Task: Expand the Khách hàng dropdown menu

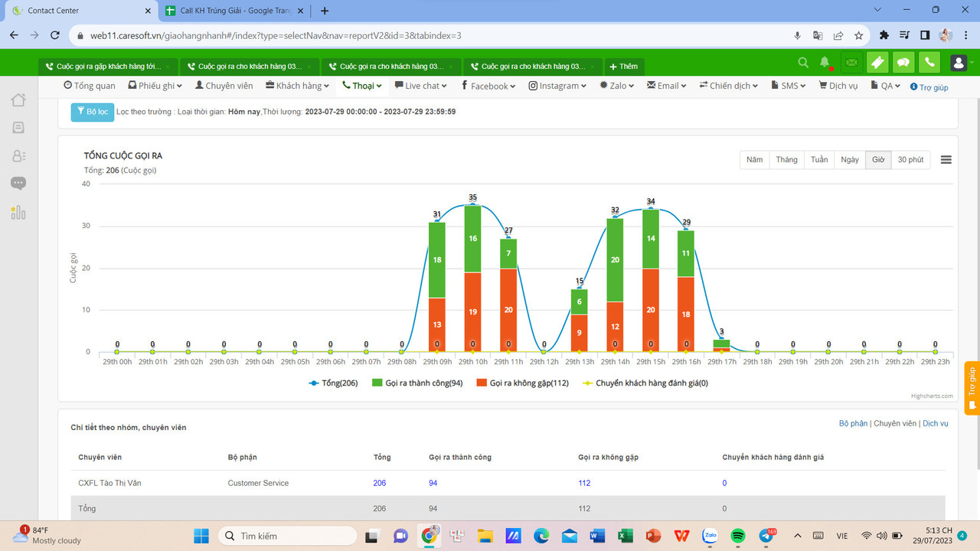Action: pyautogui.click(x=298, y=86)
